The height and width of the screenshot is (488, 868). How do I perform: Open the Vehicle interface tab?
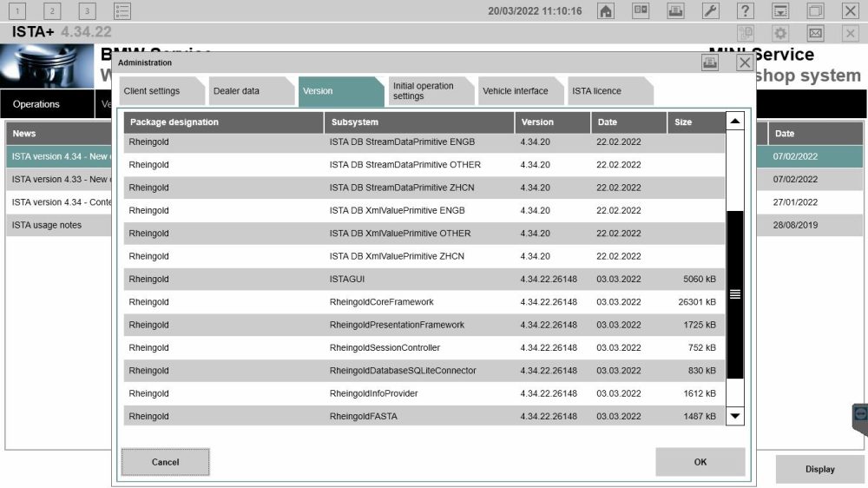[x=520, y=91]
